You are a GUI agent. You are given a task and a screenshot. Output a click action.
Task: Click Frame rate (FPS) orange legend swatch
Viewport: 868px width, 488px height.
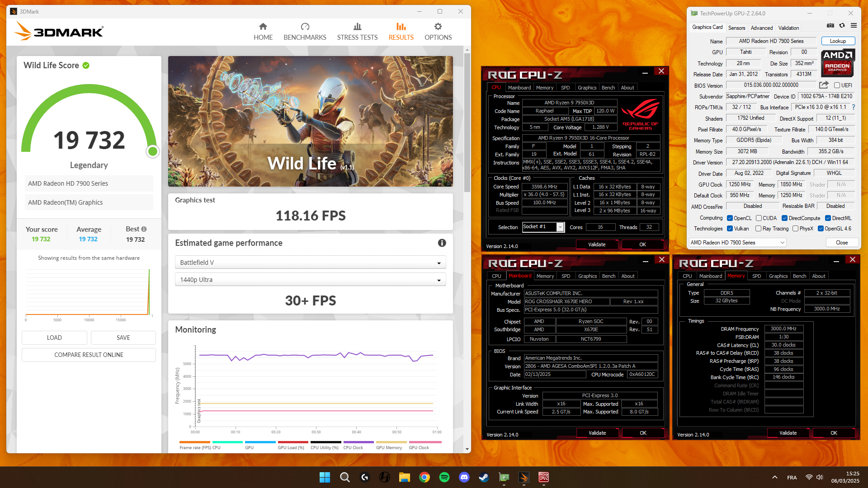point(194,442)
